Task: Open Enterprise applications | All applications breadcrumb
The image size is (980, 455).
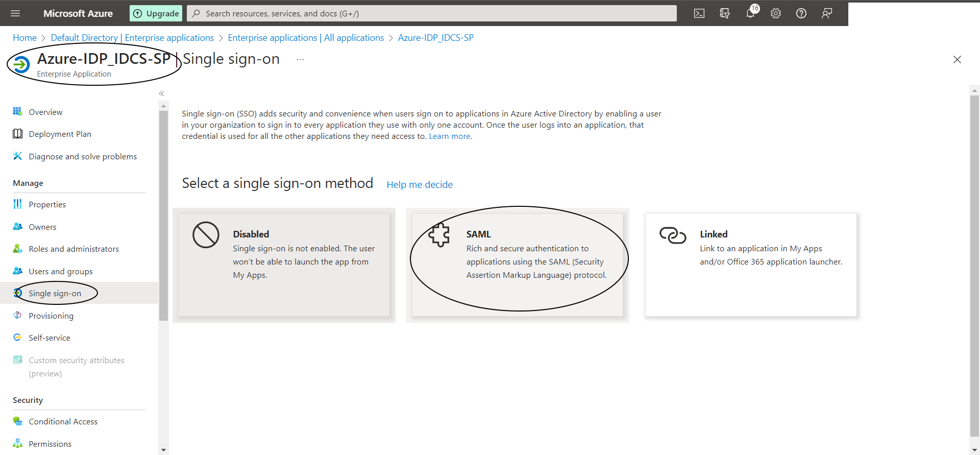Action: pyautogui.click(x=306, y=38)
